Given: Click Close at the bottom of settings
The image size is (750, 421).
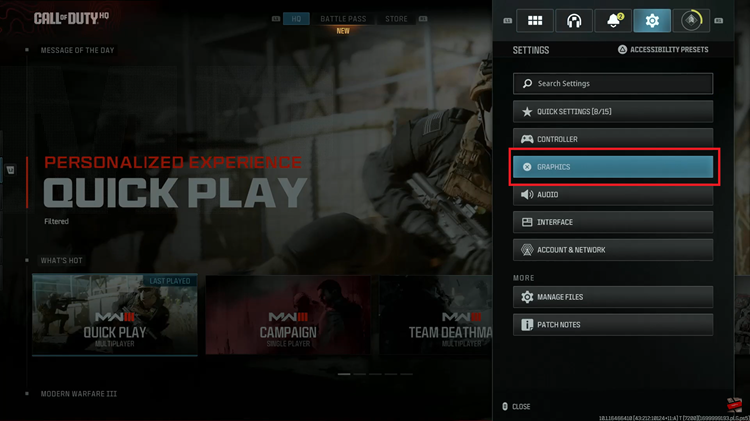Looking at the screenshot, I should [516, 407].
